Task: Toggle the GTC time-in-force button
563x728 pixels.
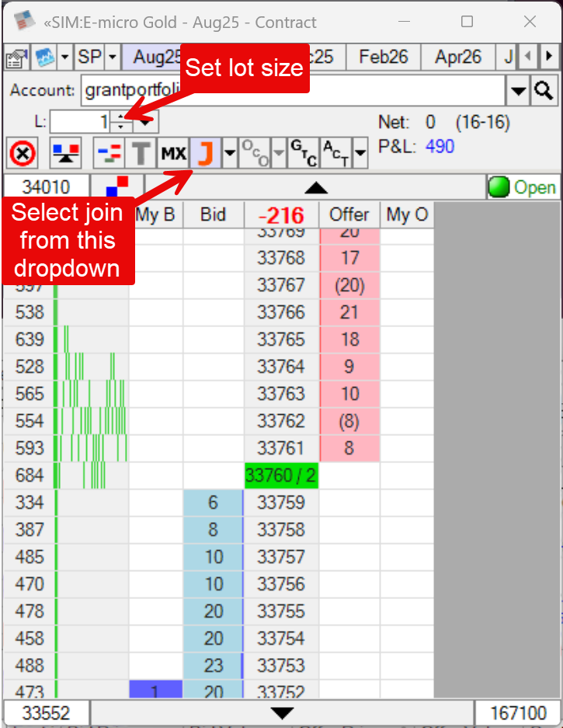Action: 302,153
